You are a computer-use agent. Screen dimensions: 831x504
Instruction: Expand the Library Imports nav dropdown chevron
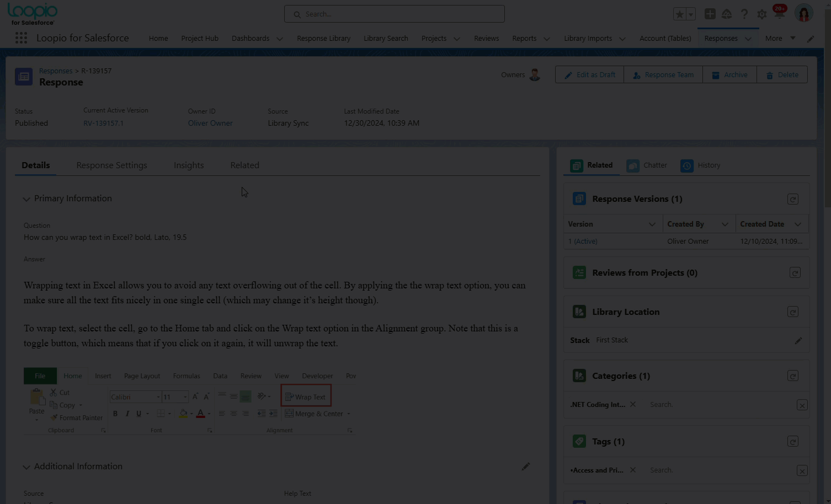click(x=622, y=39)
